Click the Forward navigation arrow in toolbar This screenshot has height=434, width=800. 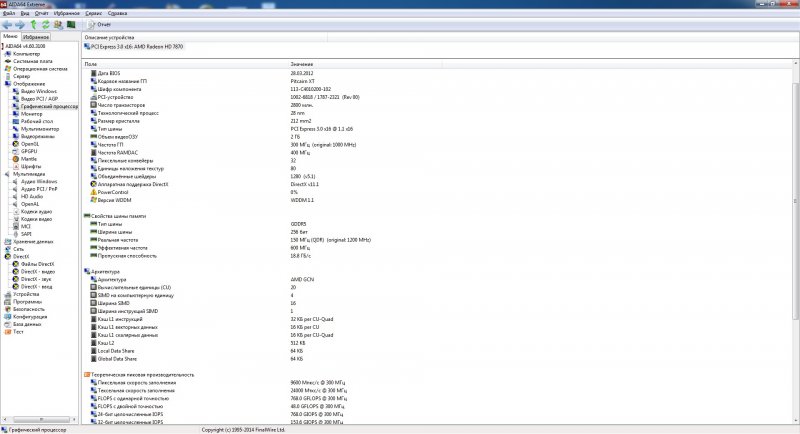coord(21,23)
